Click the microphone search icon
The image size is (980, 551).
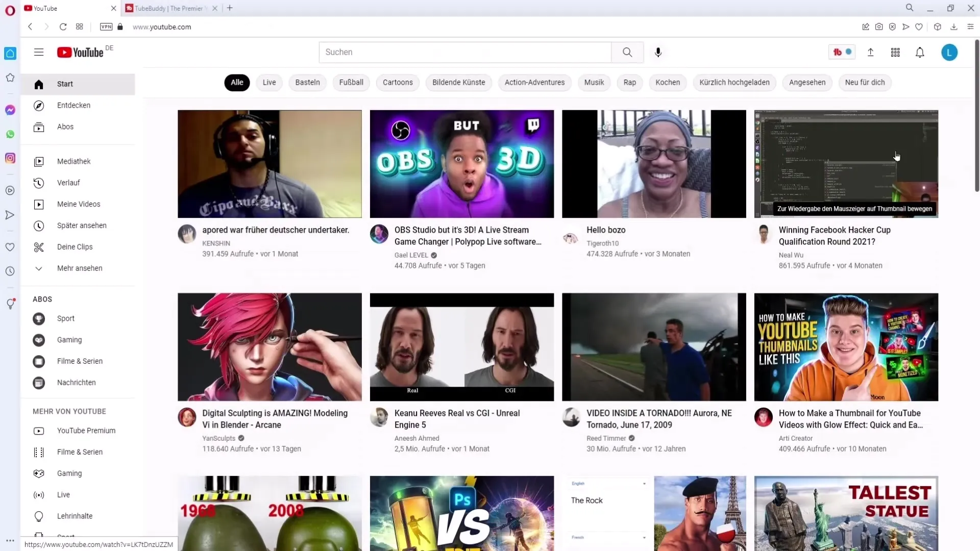point(658,52)
